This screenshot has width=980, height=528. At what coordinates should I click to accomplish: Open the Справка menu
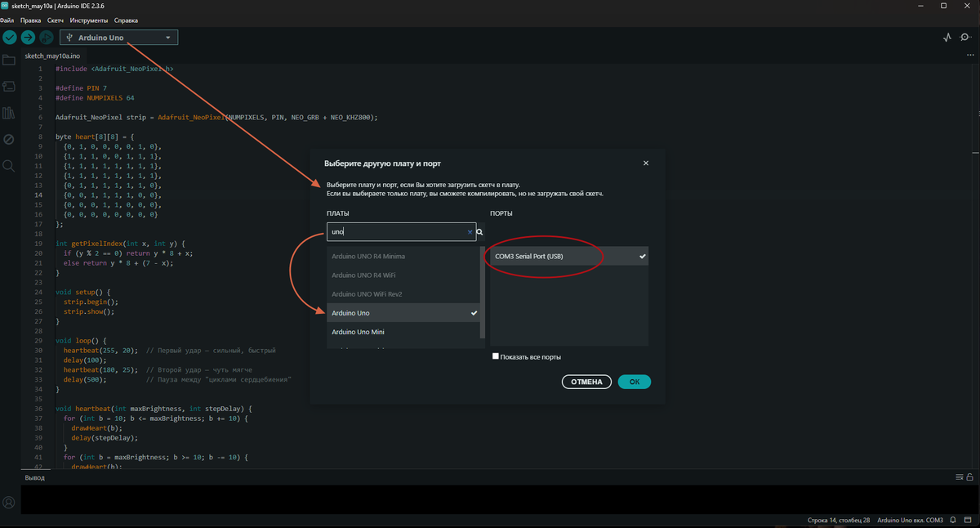(127, 20)
